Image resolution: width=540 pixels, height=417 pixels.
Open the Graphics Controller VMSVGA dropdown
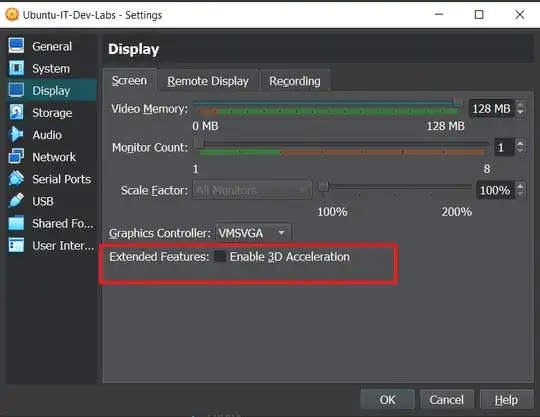(x=253, y=233)
